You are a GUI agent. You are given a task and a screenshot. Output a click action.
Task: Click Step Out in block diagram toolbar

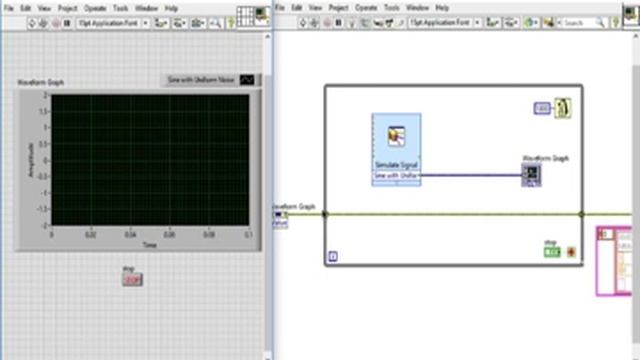tap(401, 23)
